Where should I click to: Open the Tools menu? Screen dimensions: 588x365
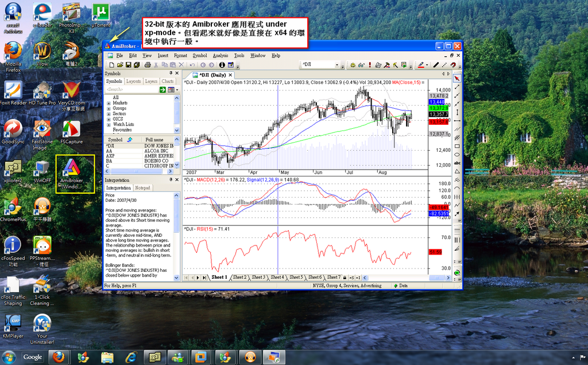[x=239, y=55]
